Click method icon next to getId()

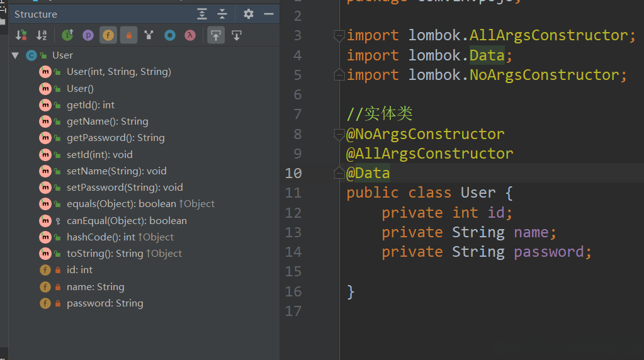pos(45,105)
